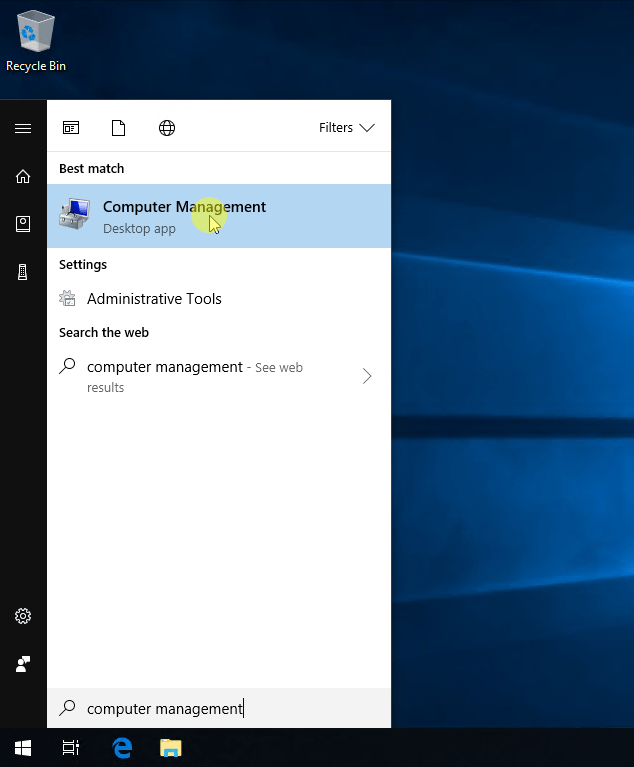
Task: Open the Devices icon in sidebar
Action: point(23,272)
